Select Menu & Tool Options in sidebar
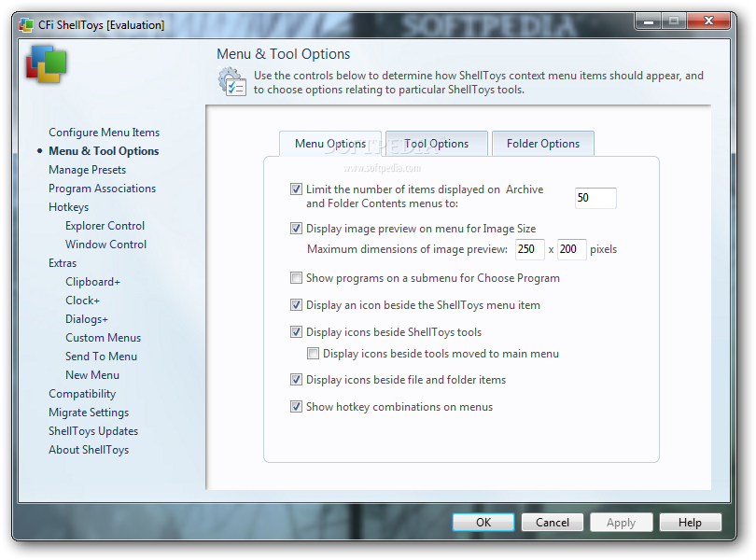This screenshot has height=560, width=756. pos(104,151)
